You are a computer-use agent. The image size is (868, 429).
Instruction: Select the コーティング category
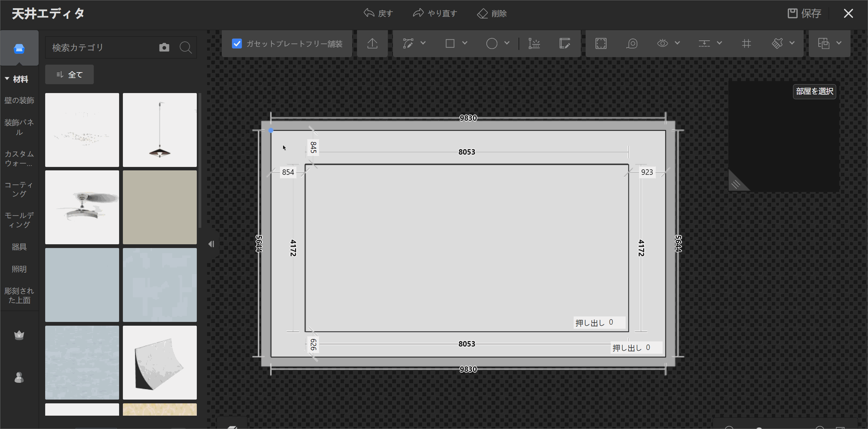click(19, 189)
